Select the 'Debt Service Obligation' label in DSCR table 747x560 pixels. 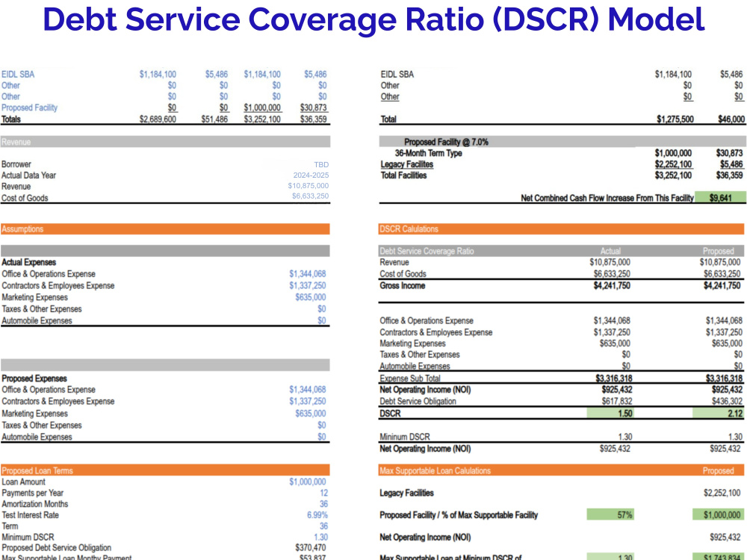[418, 402]
